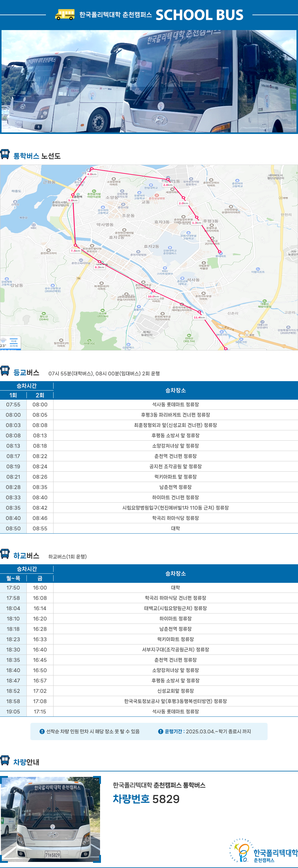The width and height of the screenshot is (298, 868).
Task: Click 학곡리 하마식당 건너편 정류장
Action: click(x=175, y=598)
